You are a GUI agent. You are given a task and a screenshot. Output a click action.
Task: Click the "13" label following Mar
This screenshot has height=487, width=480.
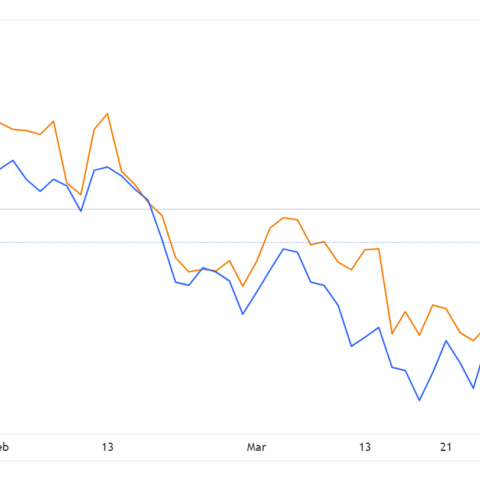pos(365,447)
